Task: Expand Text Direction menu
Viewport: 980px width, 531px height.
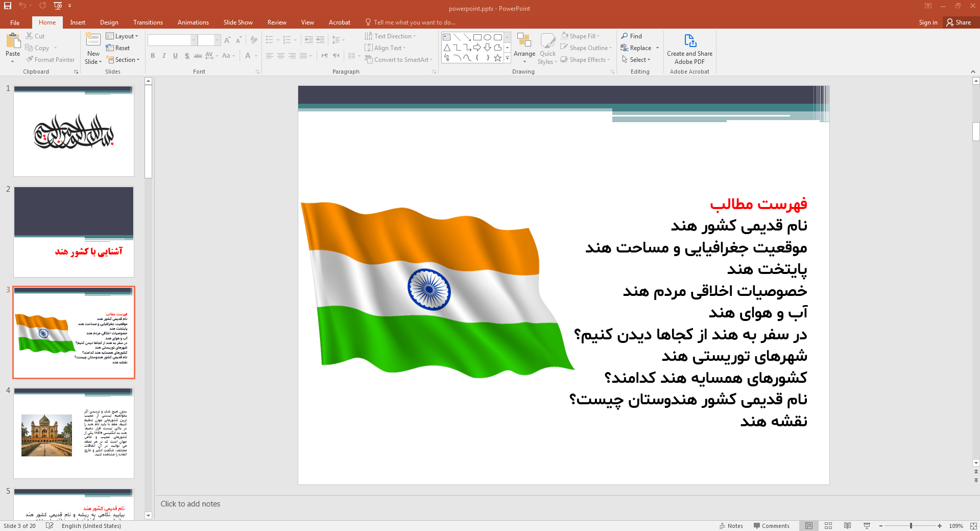Action: 391,36
